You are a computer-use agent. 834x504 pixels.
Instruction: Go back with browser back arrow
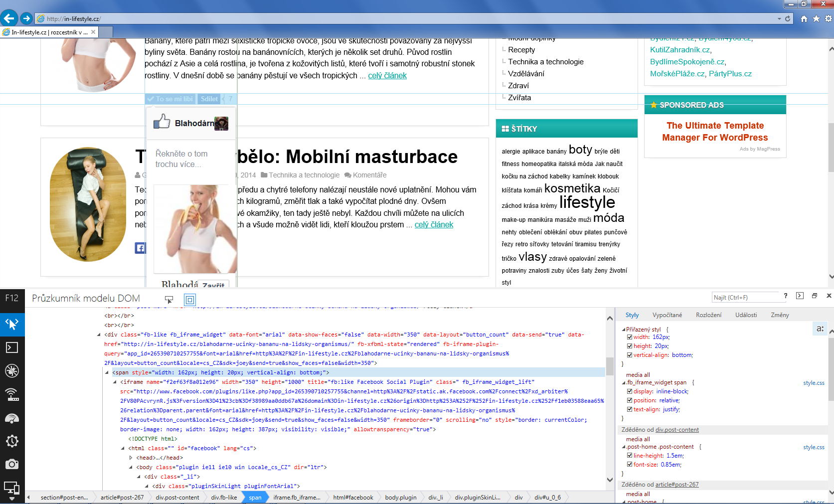click(x=9, y=18)
